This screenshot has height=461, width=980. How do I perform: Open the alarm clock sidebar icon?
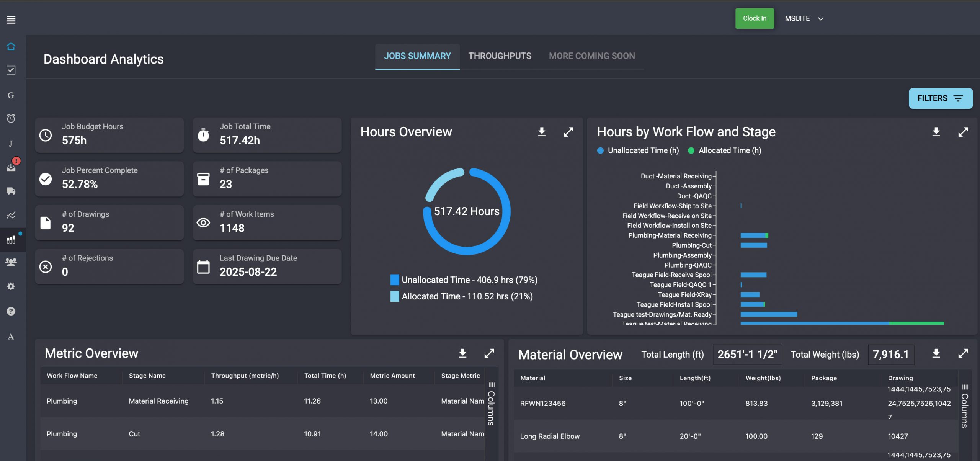pyautogui.click(x=11, y=118)
